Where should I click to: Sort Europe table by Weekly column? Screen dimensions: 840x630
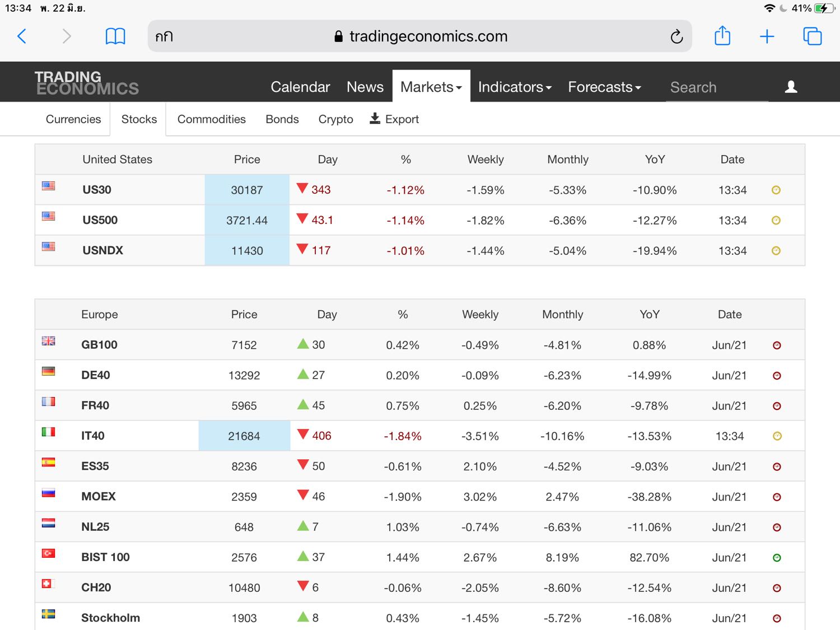pyautogui.click(x=480, y=315)
